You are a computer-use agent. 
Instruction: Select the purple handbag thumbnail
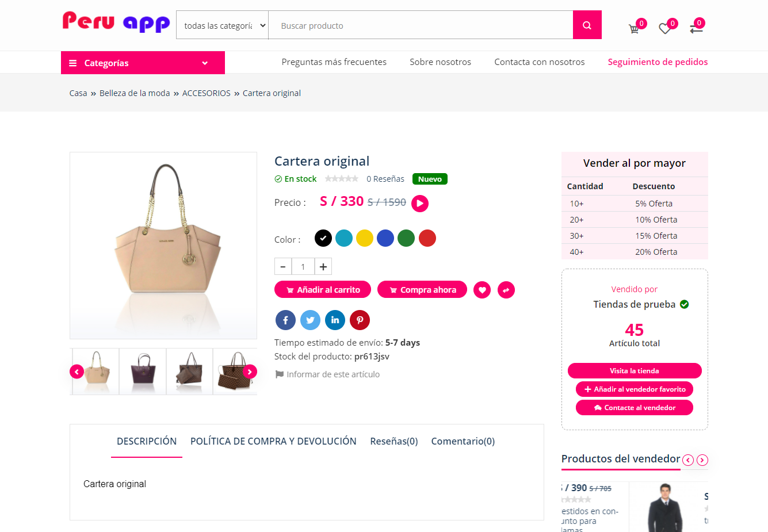pos(143,372)
